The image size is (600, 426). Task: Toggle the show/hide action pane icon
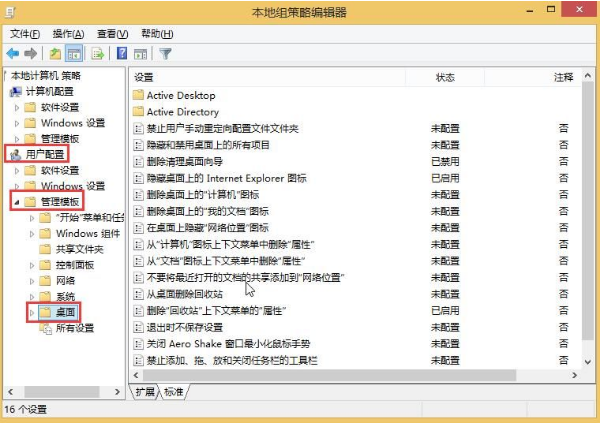140,54
